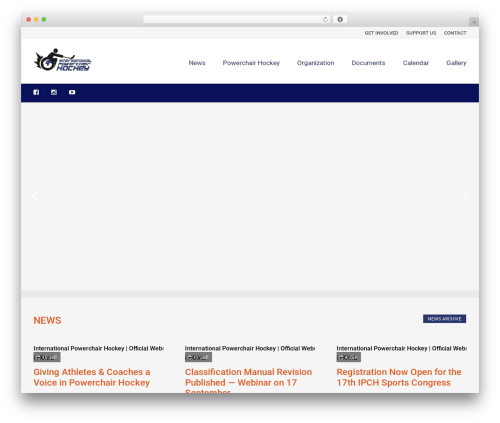This screenshot has width=500, height=423.
Task: Click category tag under Classification Manual article
Action: [198, 357]
